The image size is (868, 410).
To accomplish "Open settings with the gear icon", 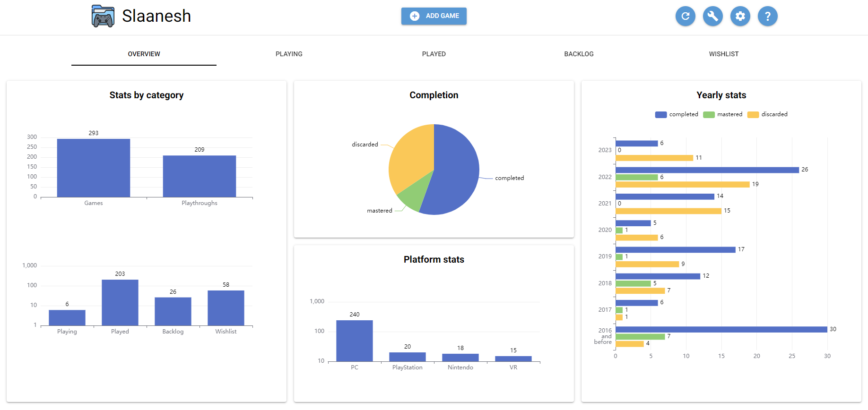I will (x=740, y=16).
